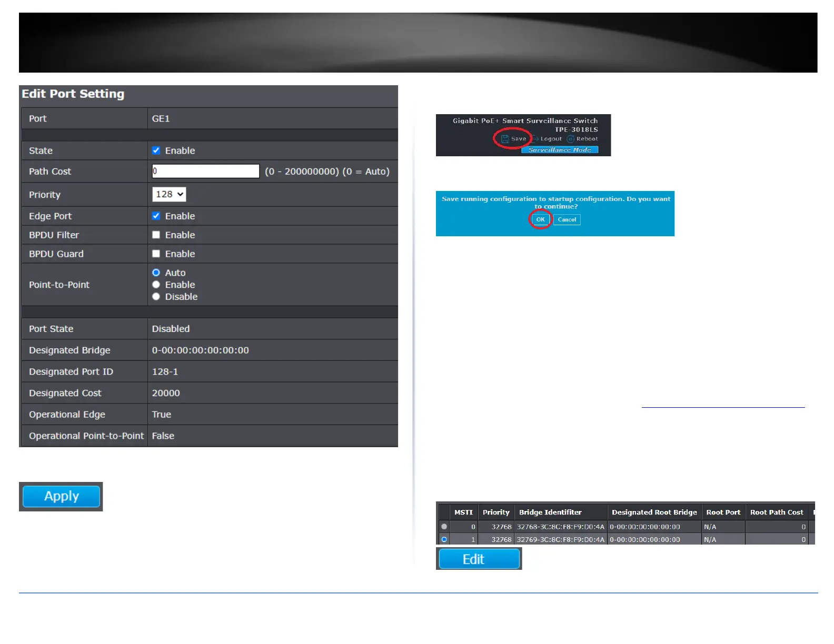Click the Save disk icon
The image size is (834, 644).
click(505, 139)
